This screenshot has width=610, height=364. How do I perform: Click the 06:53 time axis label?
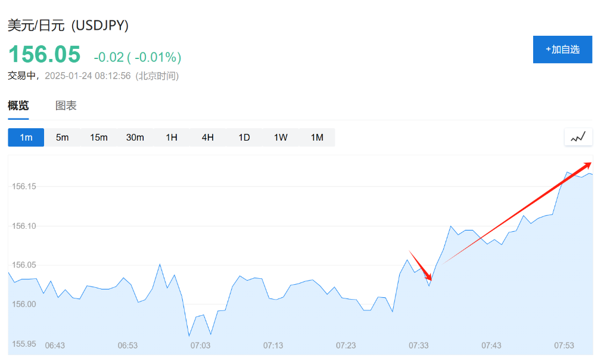(x=127, y=346)
